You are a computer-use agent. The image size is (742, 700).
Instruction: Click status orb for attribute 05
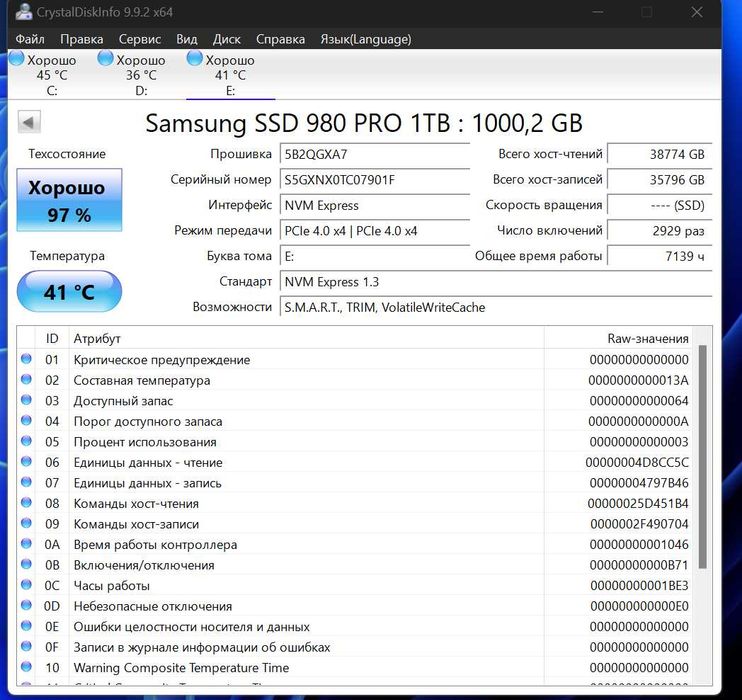(x=26, y=441)
